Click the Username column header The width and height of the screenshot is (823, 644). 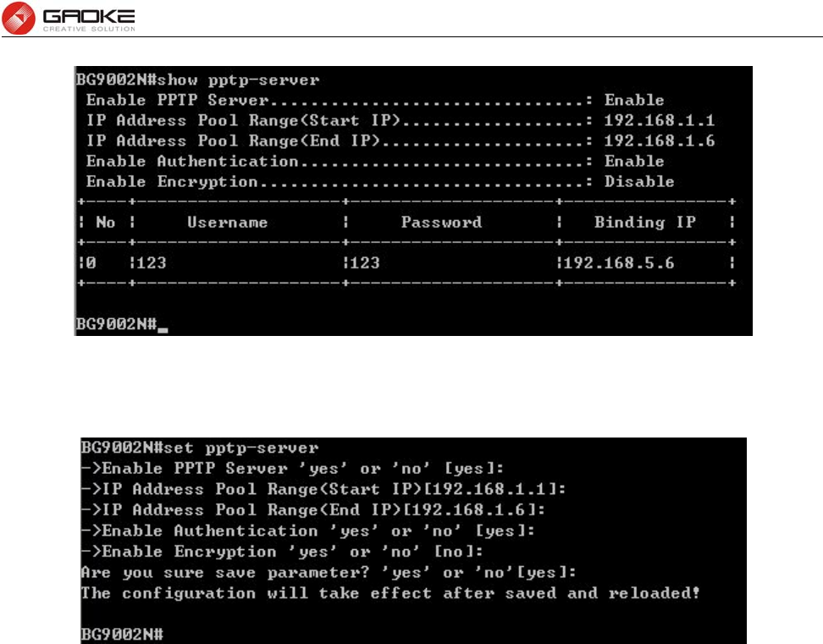click(x=227, y=223)
